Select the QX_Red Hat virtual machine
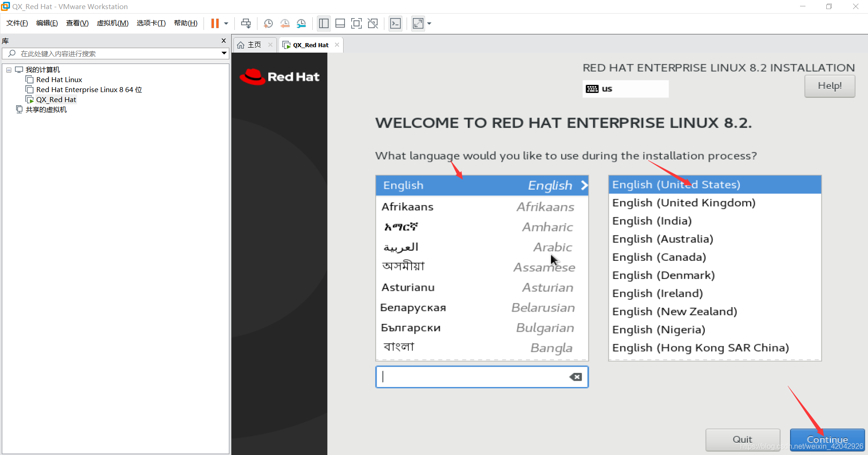Screen dimensions: 868x455 click(56, 100)
